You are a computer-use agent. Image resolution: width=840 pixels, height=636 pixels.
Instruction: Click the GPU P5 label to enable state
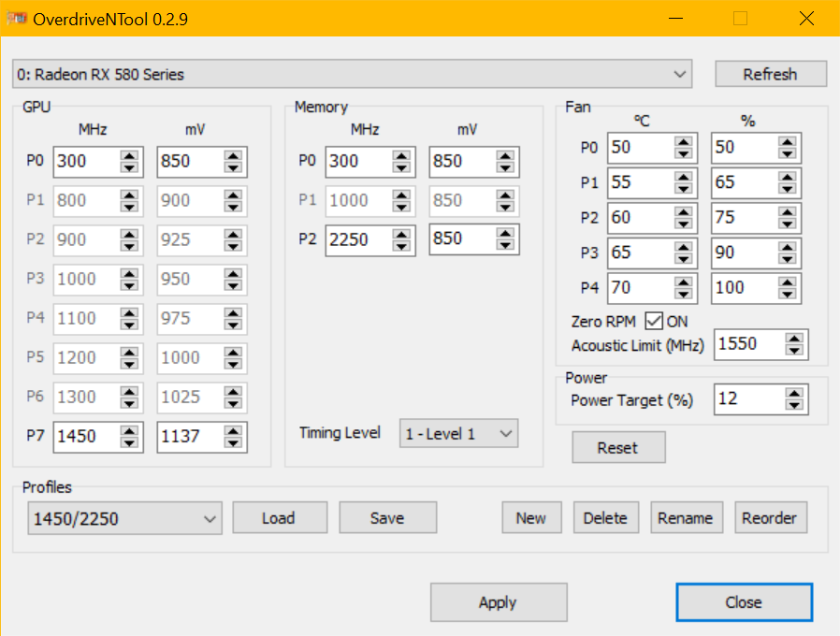36,357
